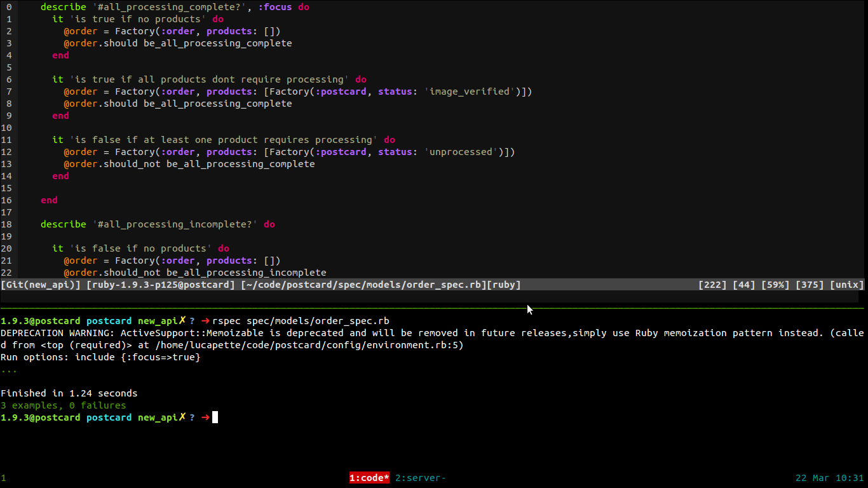Click the [unix] file format indicator
The image size is (868, 488).
coord(847,285)
